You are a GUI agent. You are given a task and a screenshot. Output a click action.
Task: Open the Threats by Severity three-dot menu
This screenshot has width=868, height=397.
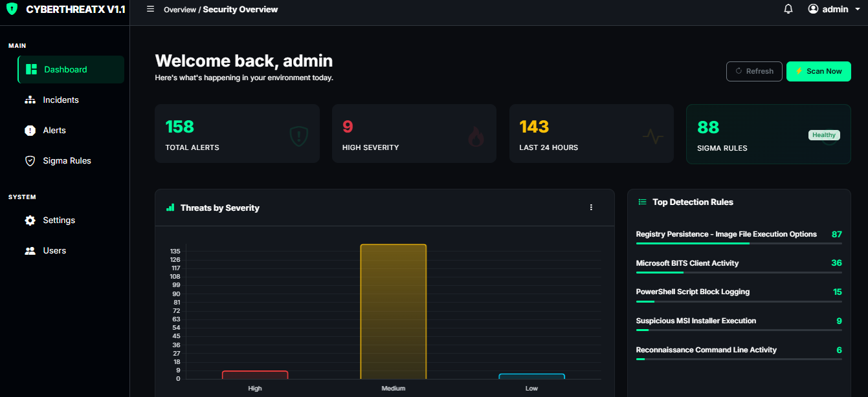pyautogui.click(x=591, y=208)
